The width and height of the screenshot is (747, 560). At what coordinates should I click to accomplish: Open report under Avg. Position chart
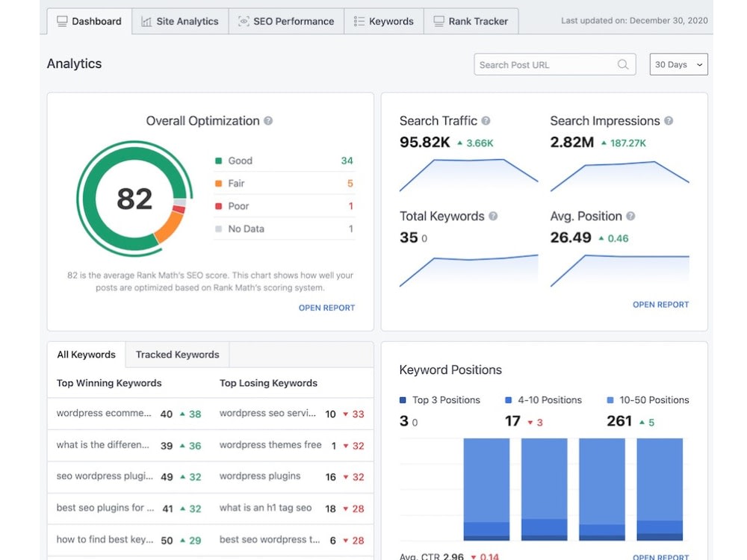[661, 305]
